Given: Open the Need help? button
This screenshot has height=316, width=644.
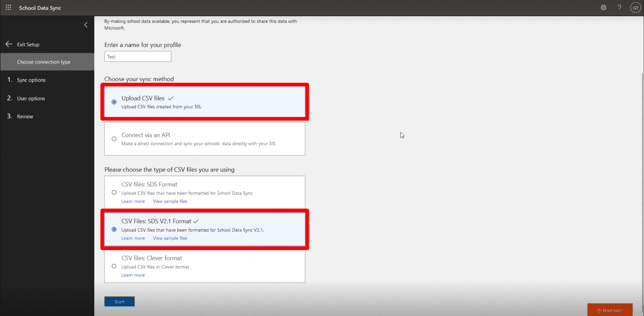Looking at the screenshot, I should [610, 310].
